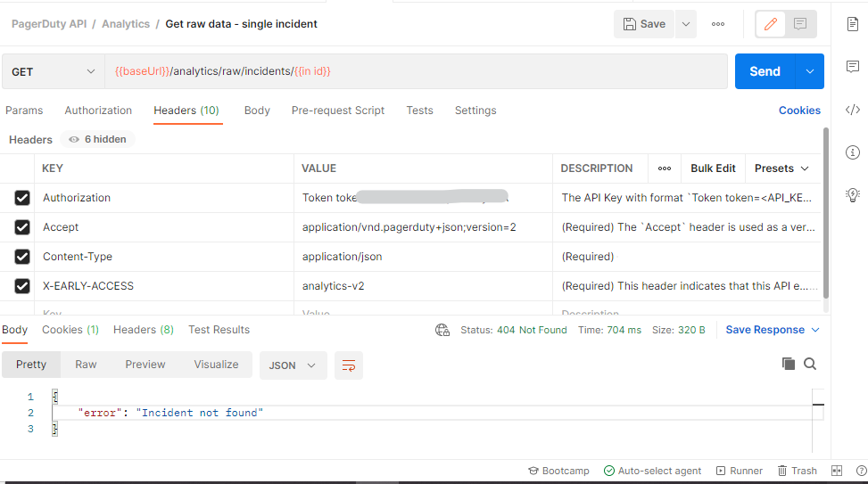Switch to edit mode pencil icon
Image resolution: width=868 pixels, height=484 pixels.
tap(771, 24)
